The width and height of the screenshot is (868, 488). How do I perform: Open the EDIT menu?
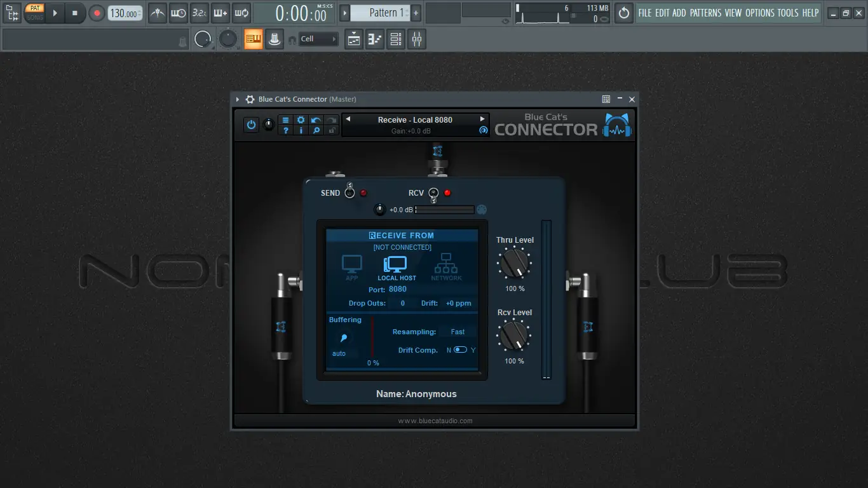(x=662, y=13)
